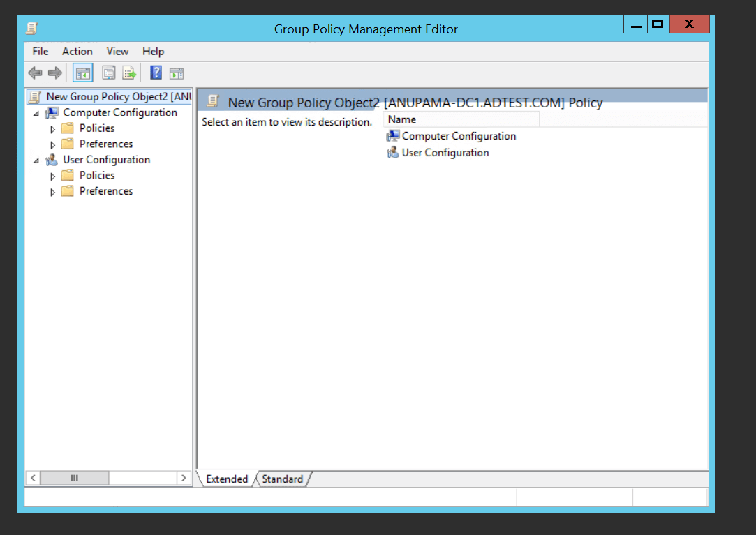Screen dimensions: 756x535
Task: Open Properties from the toolbar icon
Action: (108, 73)
